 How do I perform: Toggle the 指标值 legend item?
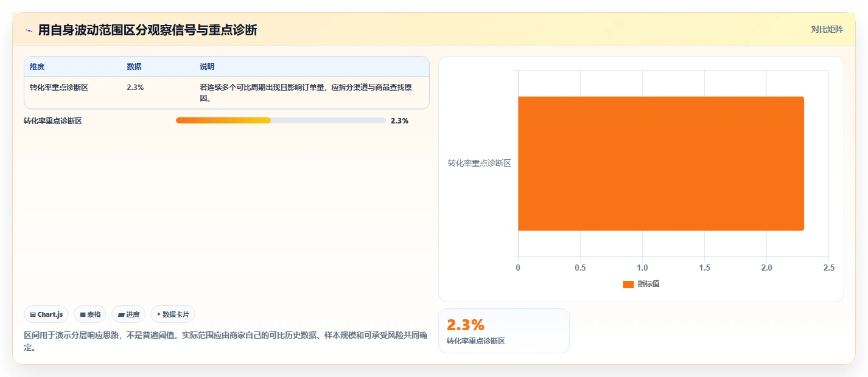tap(641, 285)
